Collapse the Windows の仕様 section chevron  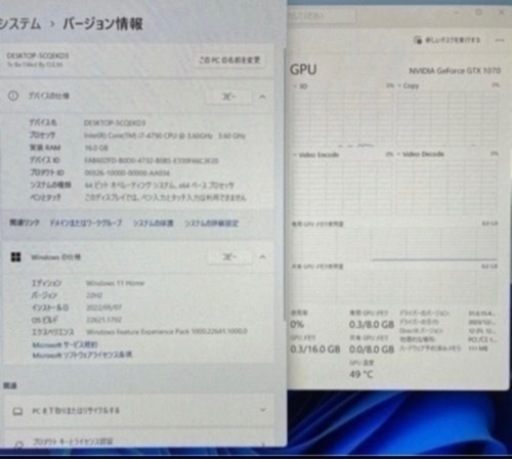click(263, 257)
